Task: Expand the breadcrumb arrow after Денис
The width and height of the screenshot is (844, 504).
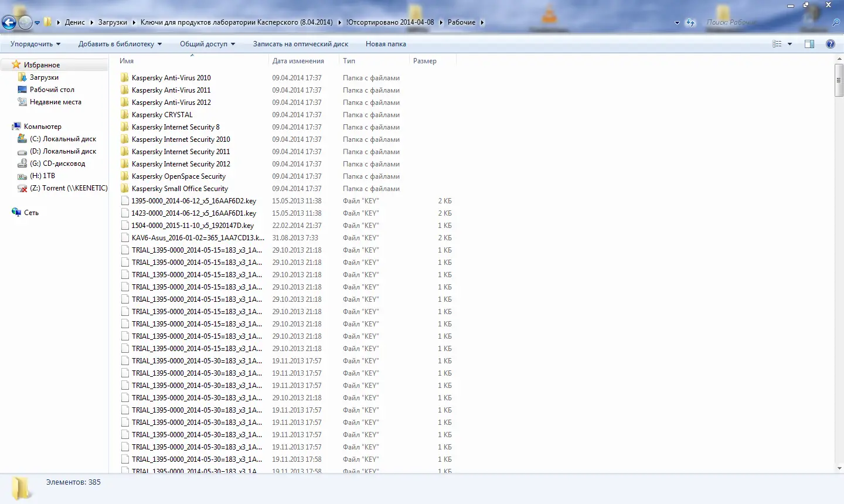Action: (91, 22)
